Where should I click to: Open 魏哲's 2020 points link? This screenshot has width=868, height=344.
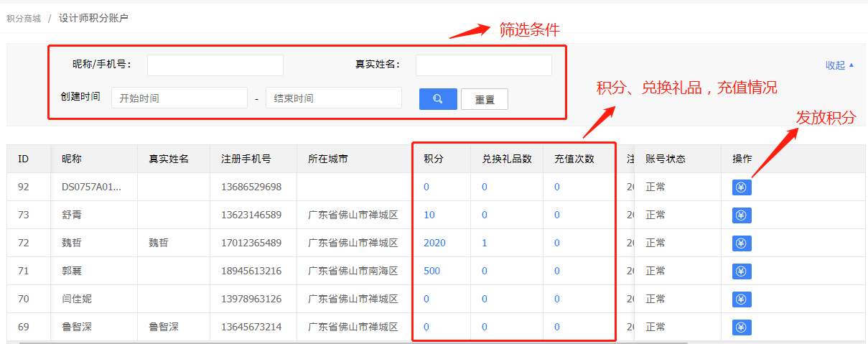pyautogui.click(x=434, y=243)
